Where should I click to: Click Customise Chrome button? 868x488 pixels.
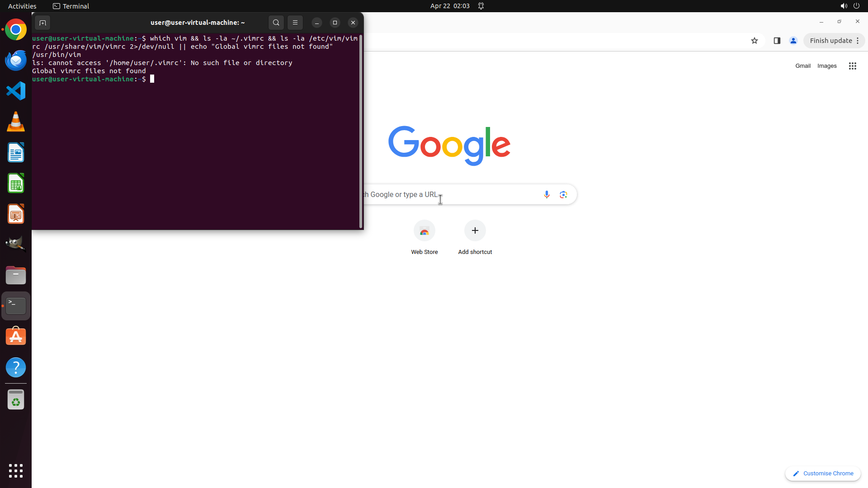pyautogui.click(x=823, y=473)
